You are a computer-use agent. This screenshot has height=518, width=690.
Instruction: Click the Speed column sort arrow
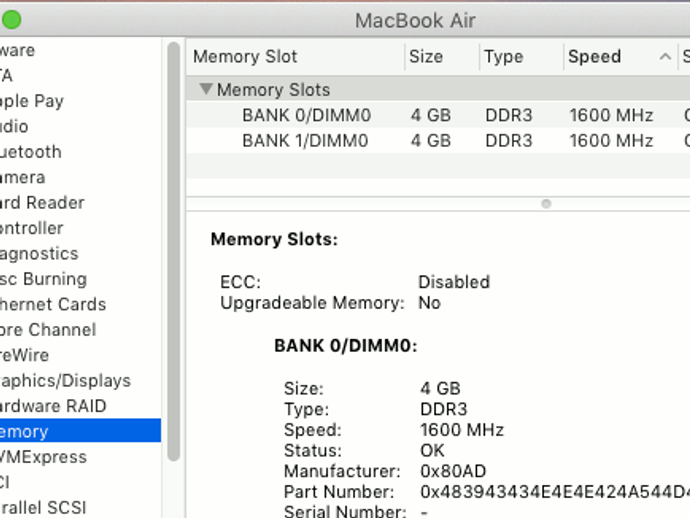pyautogui.click(x=665, y=56)
